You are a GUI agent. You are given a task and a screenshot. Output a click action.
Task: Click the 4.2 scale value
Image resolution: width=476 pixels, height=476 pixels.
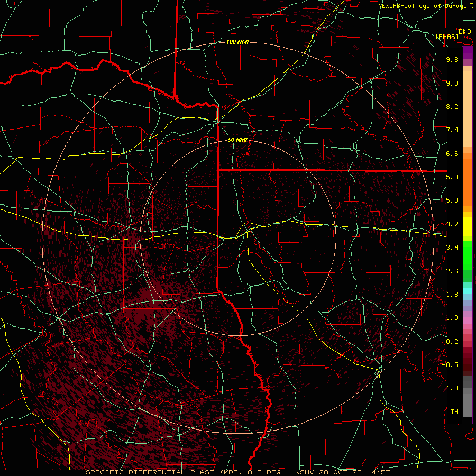click(x=452, y=224)
